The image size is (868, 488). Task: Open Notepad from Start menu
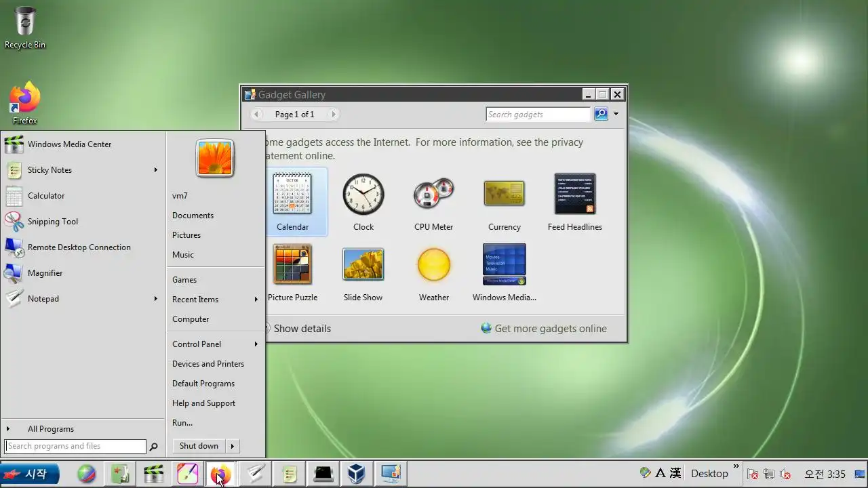(83, 299)
